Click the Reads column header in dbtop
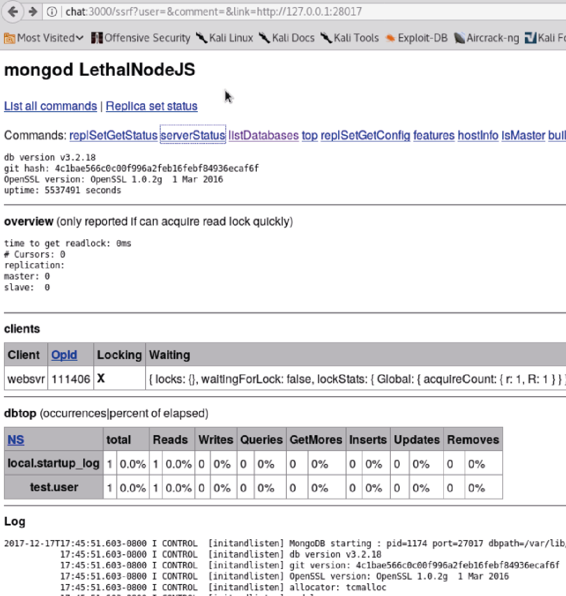This screenshot has width=566, height=596. (x=172, y=439)
